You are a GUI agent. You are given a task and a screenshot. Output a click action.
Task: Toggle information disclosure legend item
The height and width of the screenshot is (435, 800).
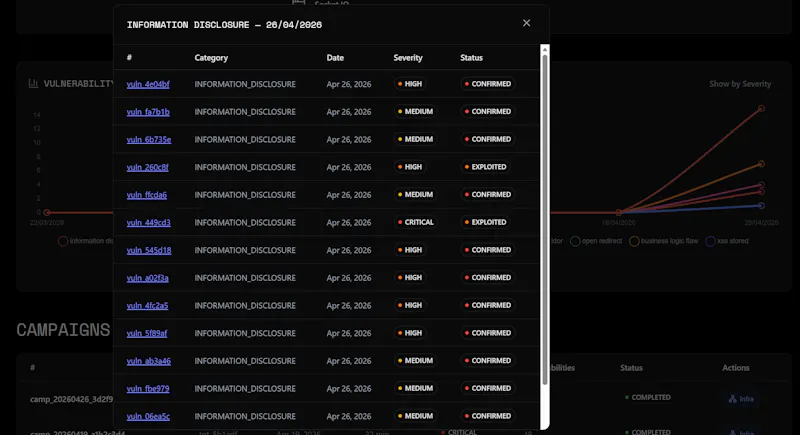tap(86, 241)
